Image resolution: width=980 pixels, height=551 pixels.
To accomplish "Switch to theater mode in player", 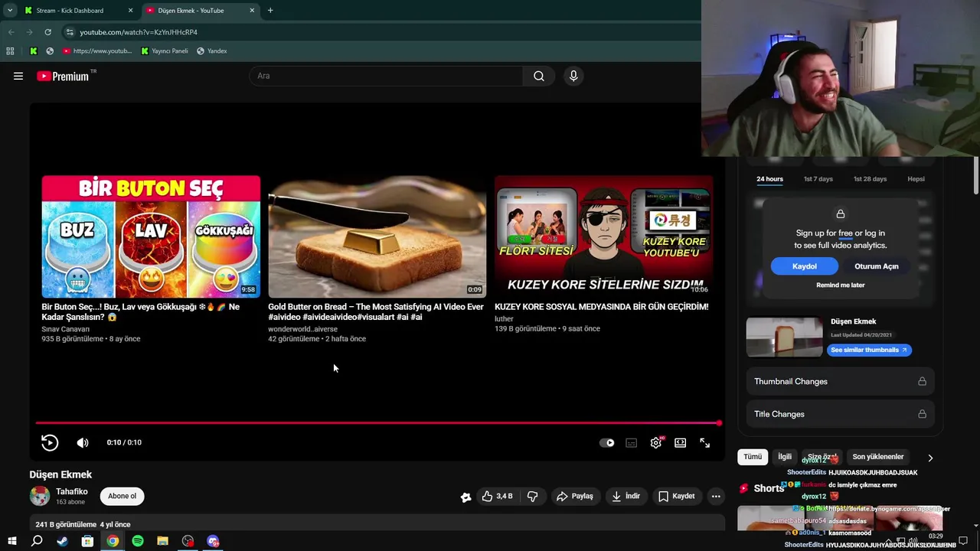I will 681,442.
